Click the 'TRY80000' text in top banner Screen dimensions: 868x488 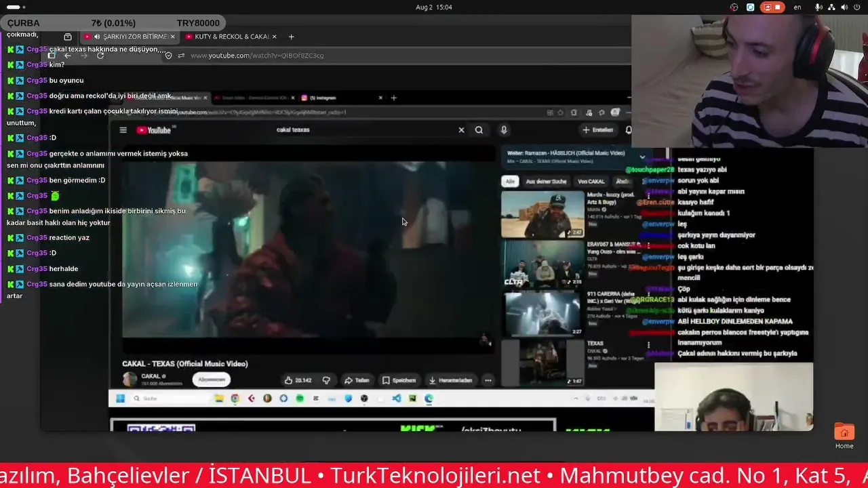pos(198,23)
